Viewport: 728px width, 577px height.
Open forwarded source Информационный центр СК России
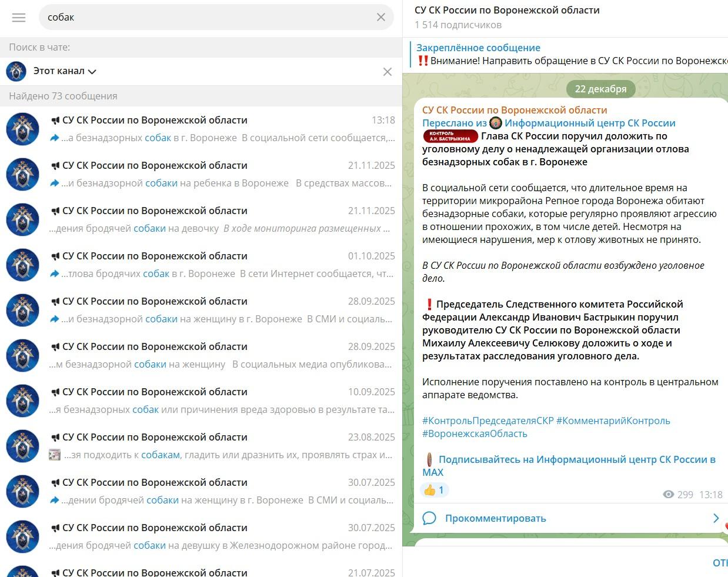point(590,123)
